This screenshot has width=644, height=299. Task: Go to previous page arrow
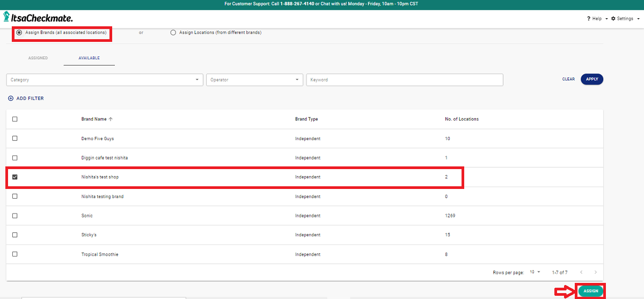581,273
